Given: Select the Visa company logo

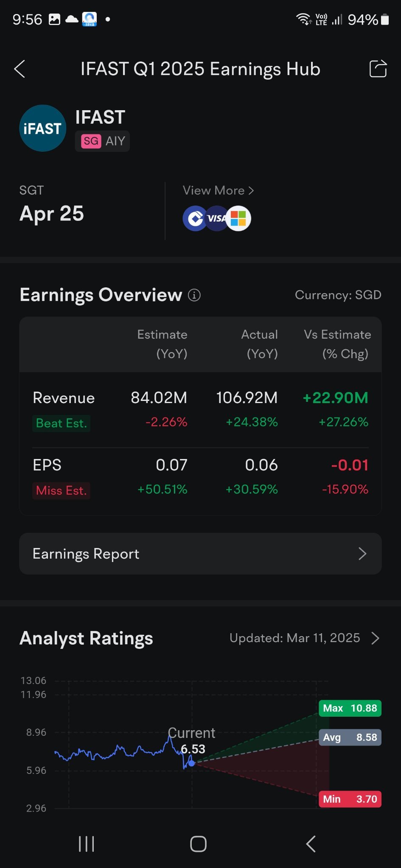Looking at the screenshot, I should (x=216, y=219).
